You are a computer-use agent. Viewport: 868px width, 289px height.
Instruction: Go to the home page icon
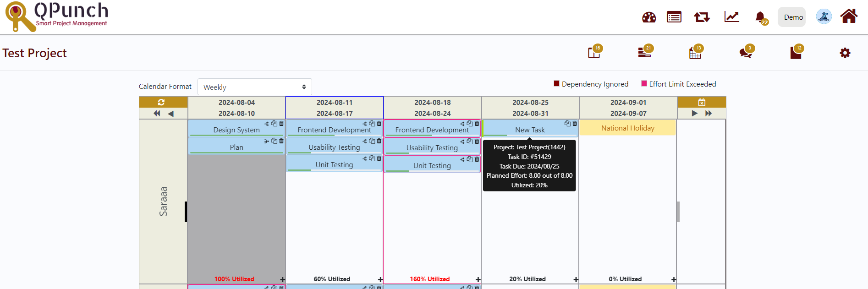[849, 16]
